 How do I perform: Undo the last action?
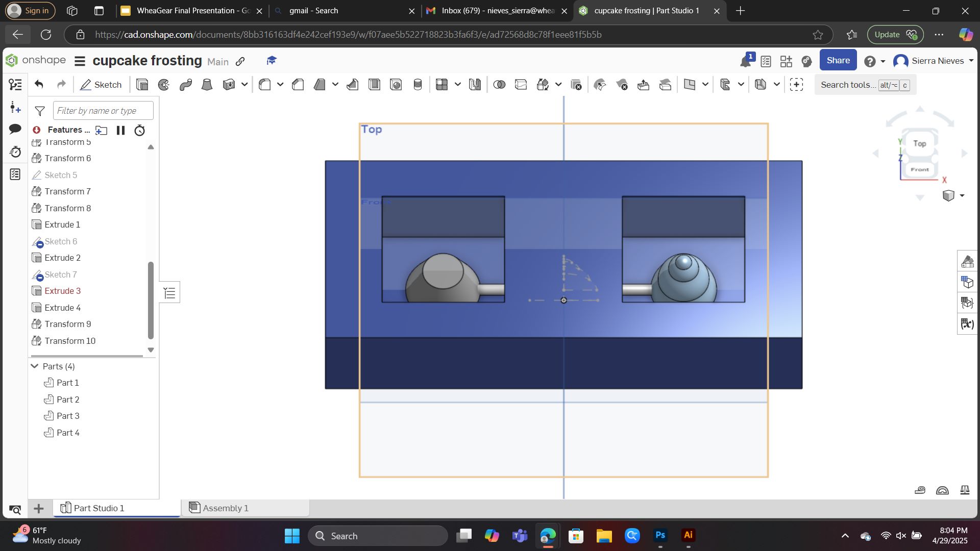(39, 85)
